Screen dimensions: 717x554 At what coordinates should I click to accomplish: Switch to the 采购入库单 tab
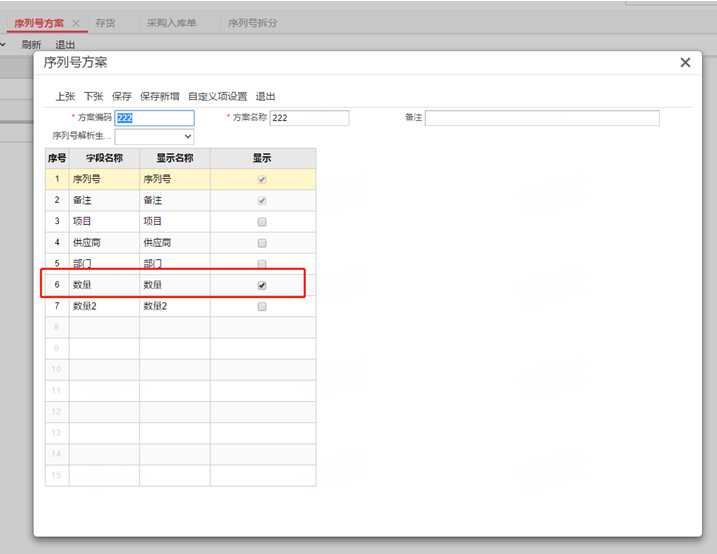(x=171, y=23)
